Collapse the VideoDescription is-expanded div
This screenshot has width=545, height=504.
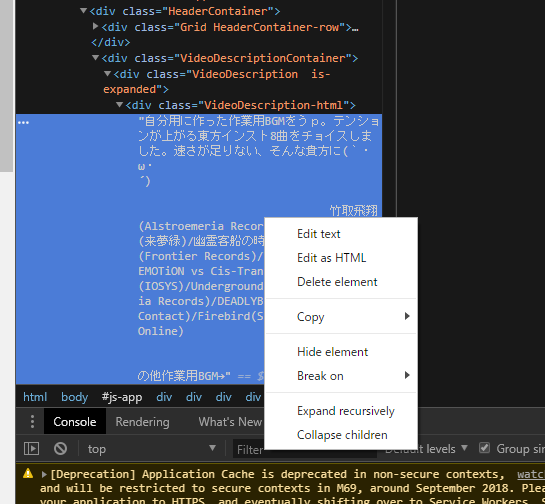108,74
